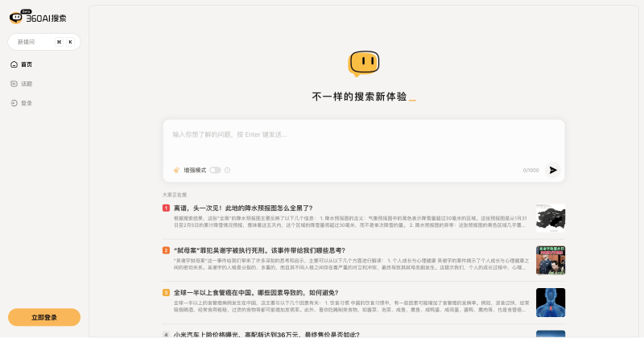Click the 增强模式 sparkle icon
Viewport: 644px width, 338px height.
pos(176,170)
